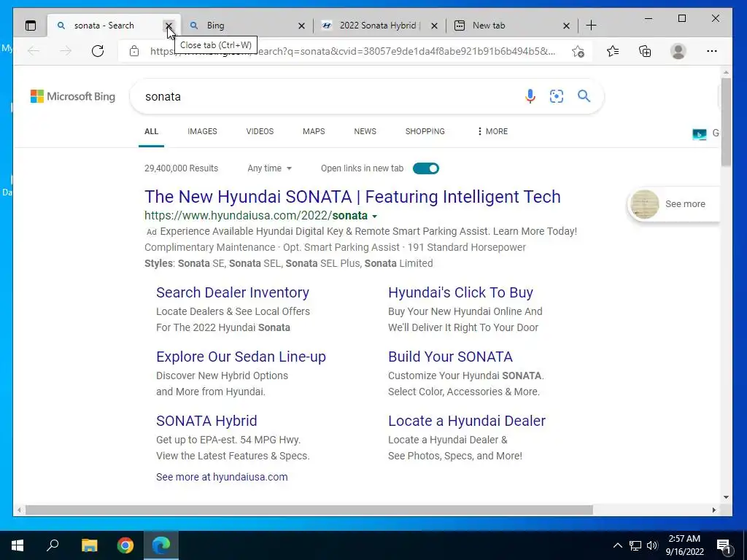Click the taskbar clock showing 2:57 AM
The image size is (747, 560).
coord(684,545)
